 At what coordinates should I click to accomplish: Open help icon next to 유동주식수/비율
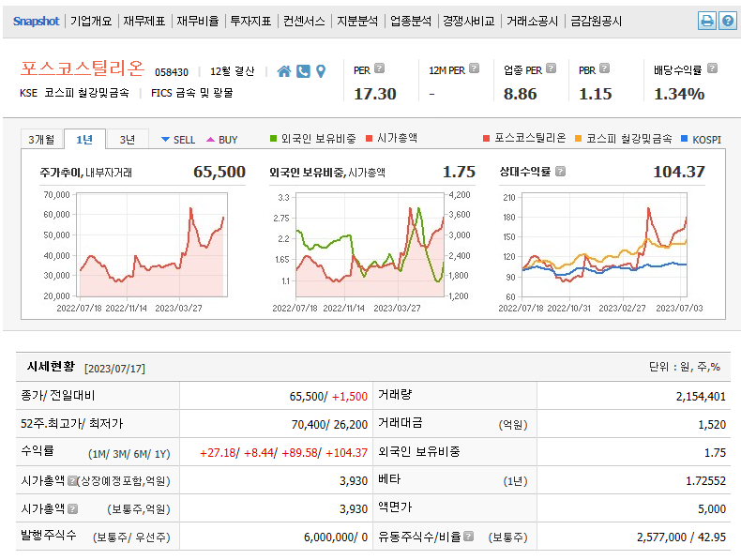468,536
